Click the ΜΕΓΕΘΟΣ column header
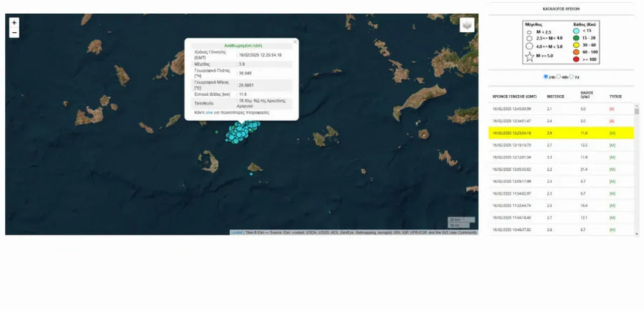Viewport: 644px width, 311px height. [x=555, y=94]
